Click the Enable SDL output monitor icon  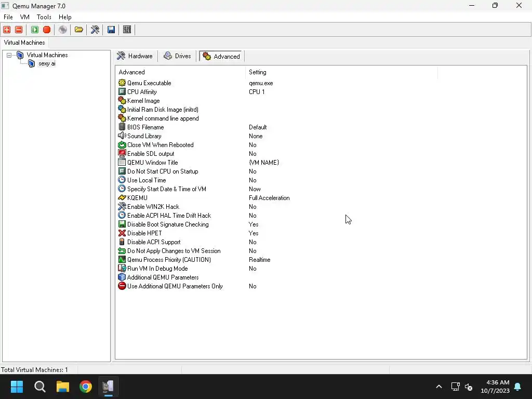point(122,153)
